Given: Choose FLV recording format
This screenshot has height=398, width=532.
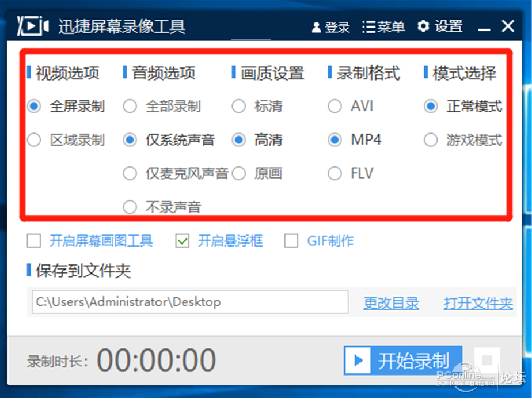Looking at the screenshot, I should point(351,173).
